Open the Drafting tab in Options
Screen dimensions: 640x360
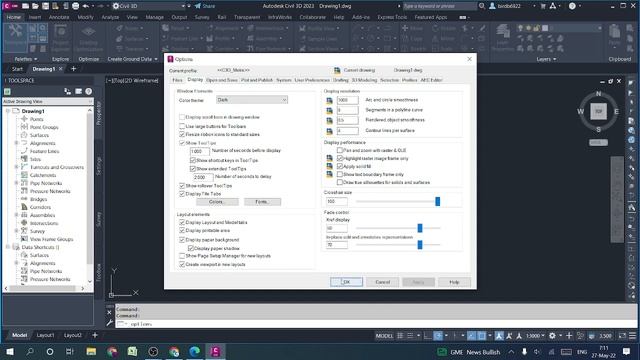click(341, 80)
